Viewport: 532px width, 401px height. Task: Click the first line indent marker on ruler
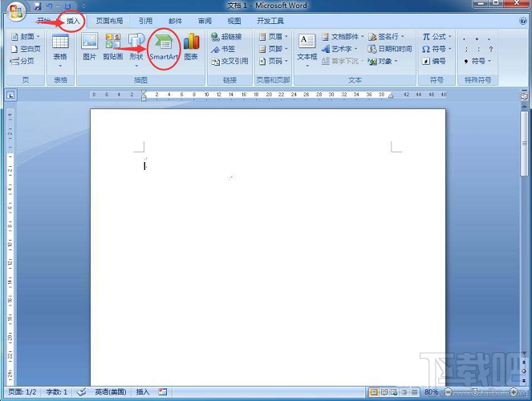coord(144,92)
